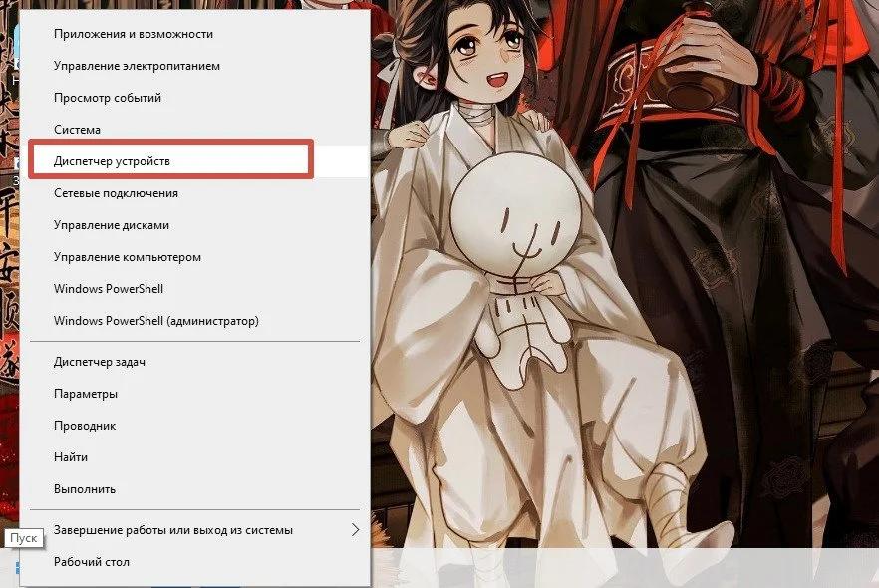Launch Проводник file explorer
The image size is (879, 588).
point(194,426)
